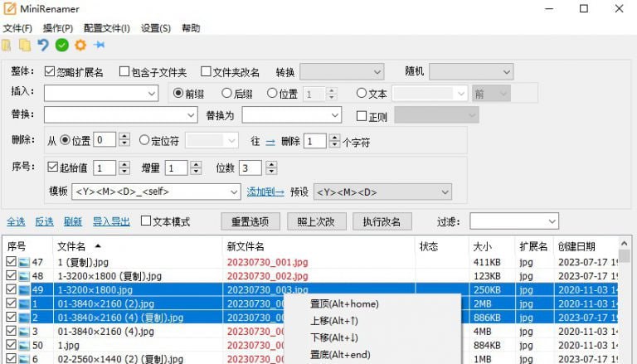
Task: Enable the 文本模式 checkbox
Action: pyautogui.click(x=146, y=221)
